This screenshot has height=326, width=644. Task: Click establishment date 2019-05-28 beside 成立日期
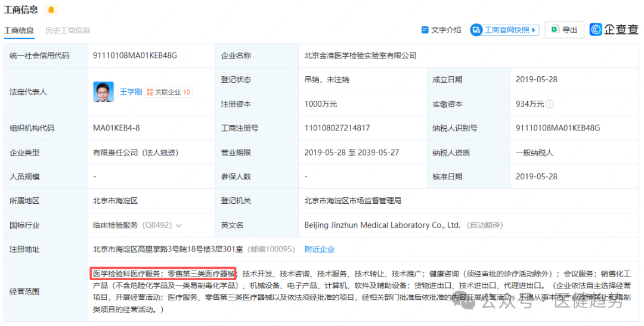pos(537,80)
